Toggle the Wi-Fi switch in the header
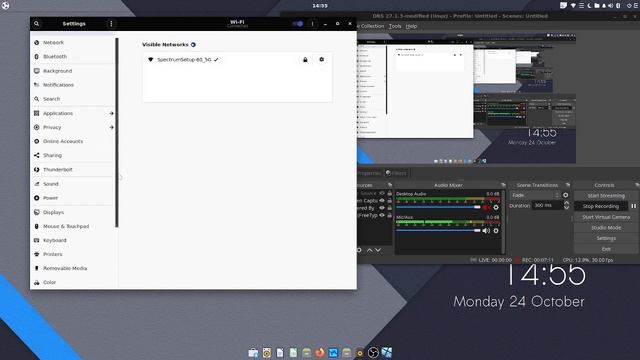The image size is (640, 360). click(298, 24)
